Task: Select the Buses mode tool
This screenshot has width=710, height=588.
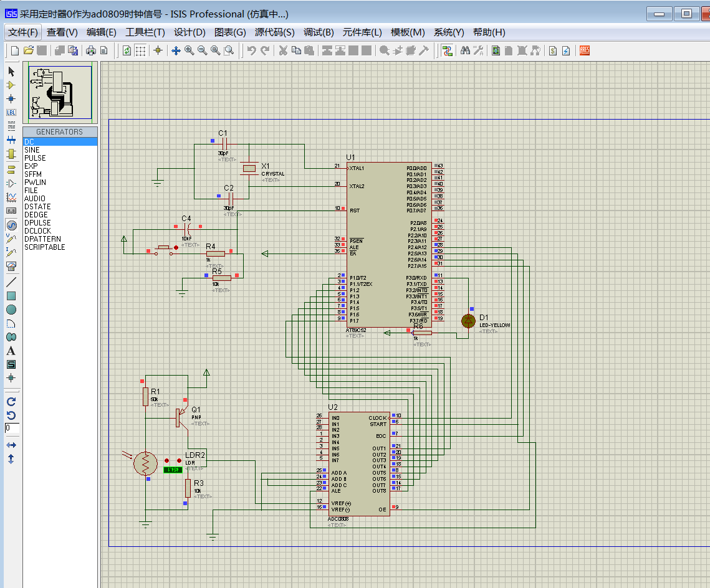Action: point(11,140)
